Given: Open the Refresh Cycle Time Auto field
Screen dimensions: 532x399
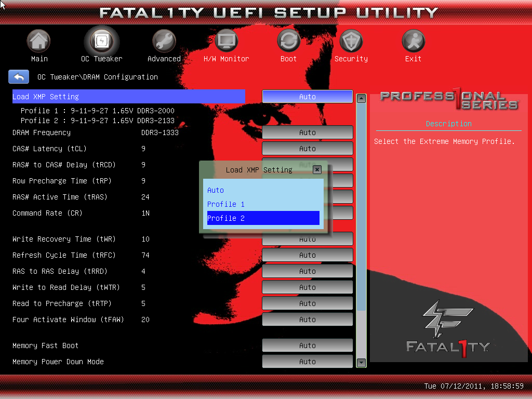Looking at the screenshot, I should 307,255.
